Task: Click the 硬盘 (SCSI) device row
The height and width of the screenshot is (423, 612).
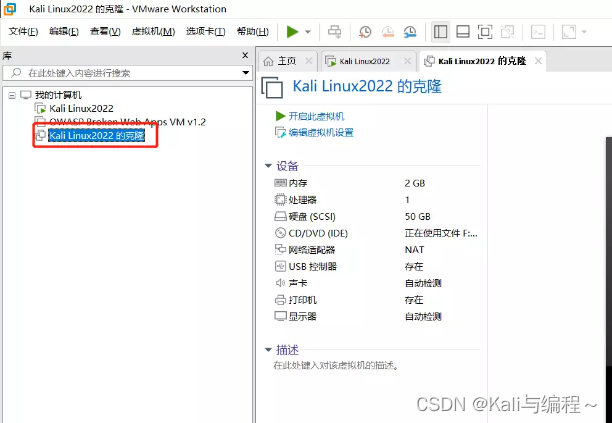Action: point(377,217)
